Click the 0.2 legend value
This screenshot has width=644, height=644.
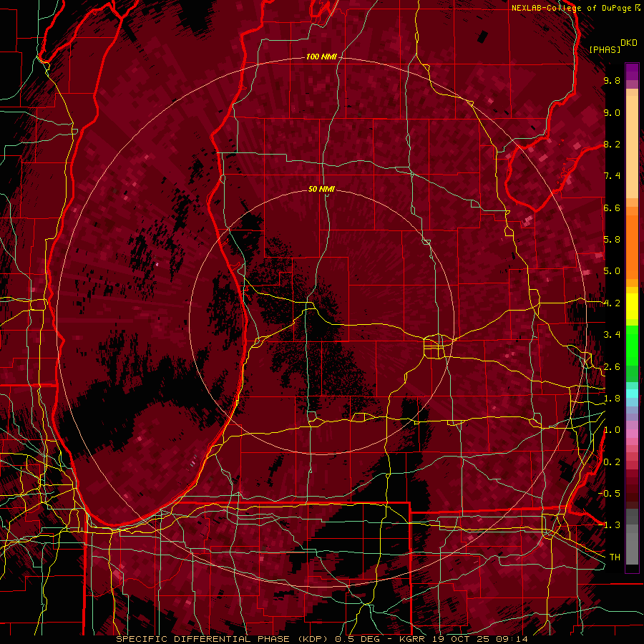[x=612, y=462]
